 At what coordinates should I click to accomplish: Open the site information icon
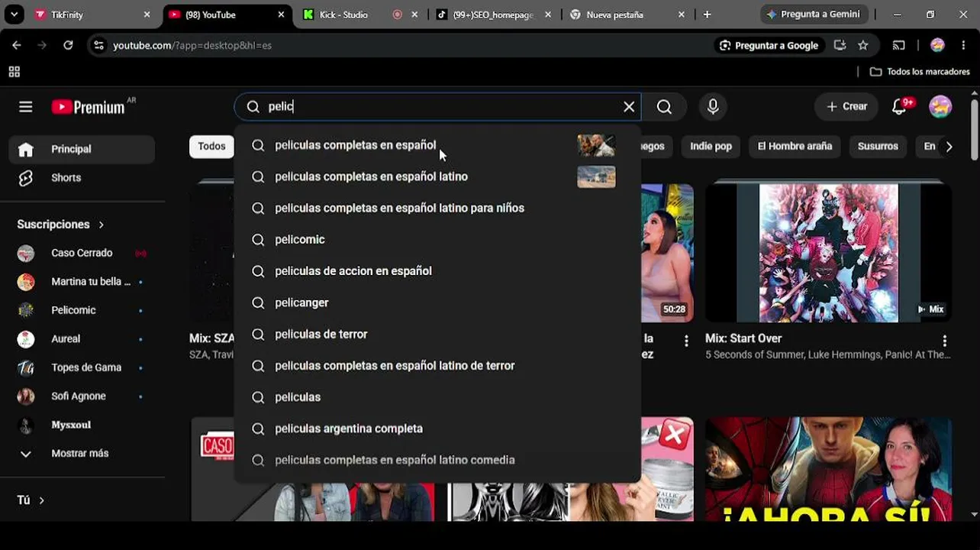pyautogui.click(x=98, y=46)
